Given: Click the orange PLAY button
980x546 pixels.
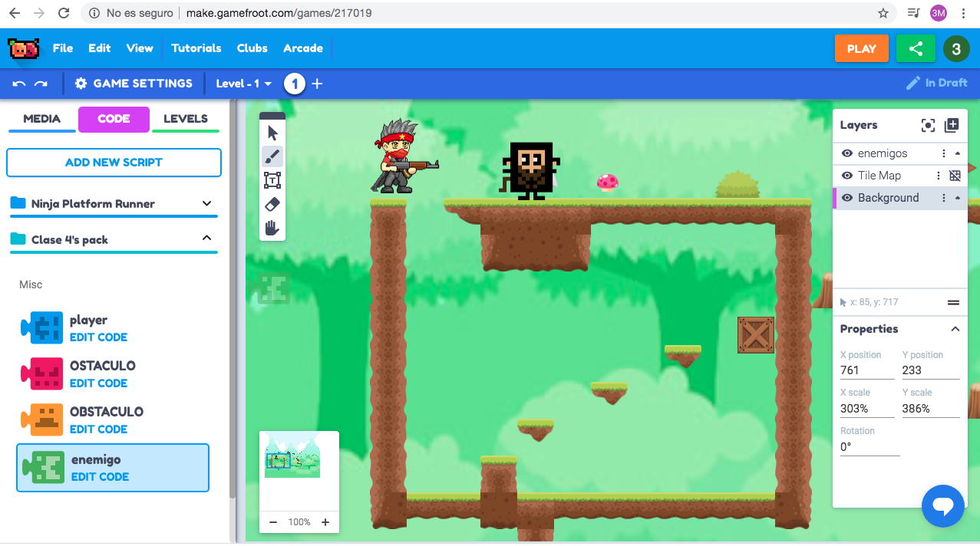Looking at the screenshot, I should (x=862, y=48).
